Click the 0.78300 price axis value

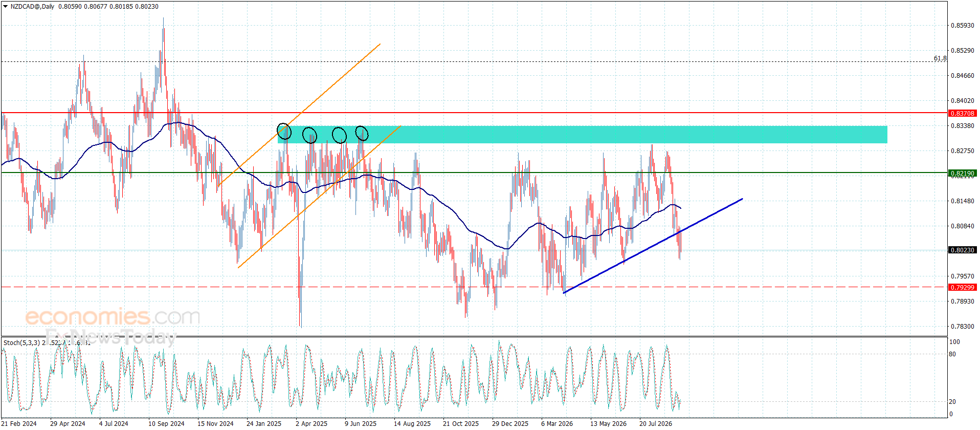click(962, 326)
